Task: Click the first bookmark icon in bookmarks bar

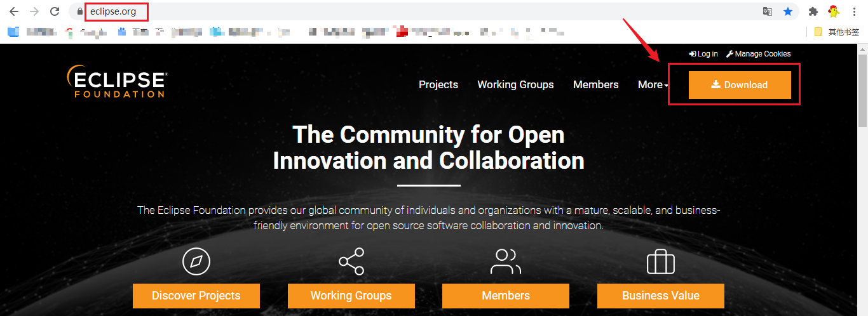Action: 14,31
